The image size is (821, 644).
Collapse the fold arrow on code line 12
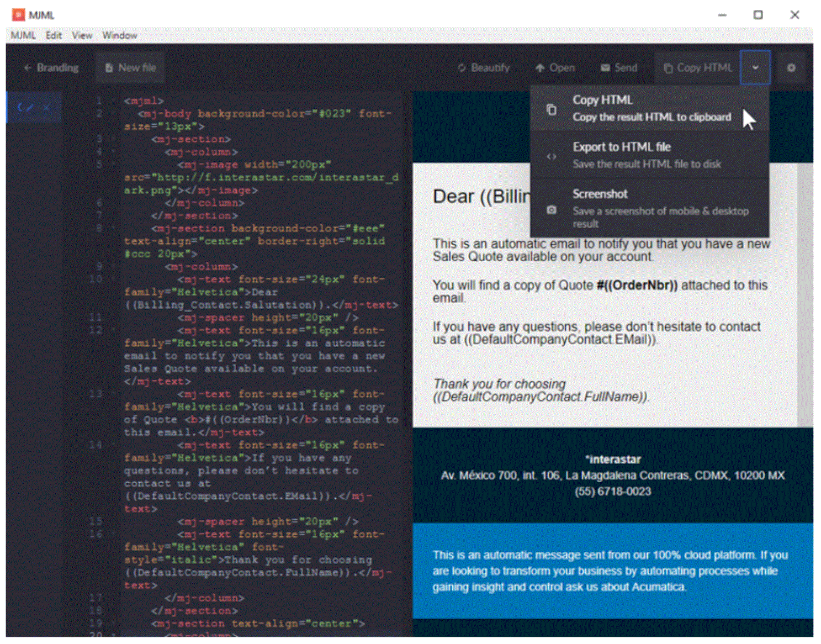point(113,330)
